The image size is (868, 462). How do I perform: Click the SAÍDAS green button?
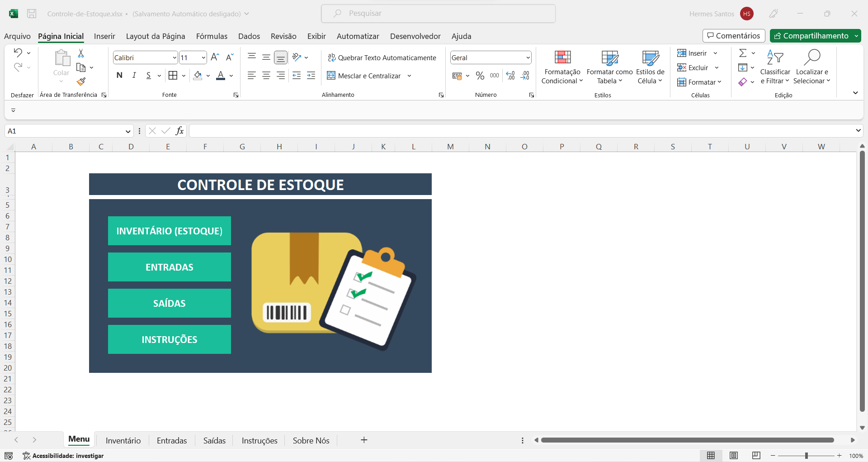pos(170,303)
